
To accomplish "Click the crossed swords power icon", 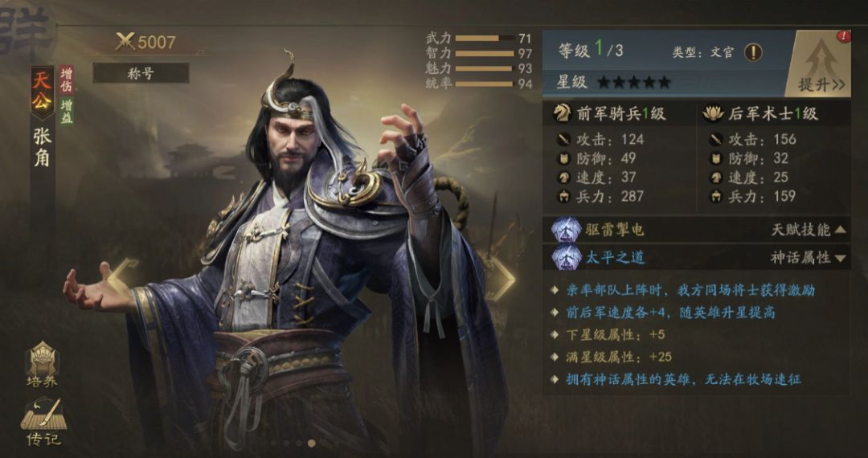I will point(125,42).
